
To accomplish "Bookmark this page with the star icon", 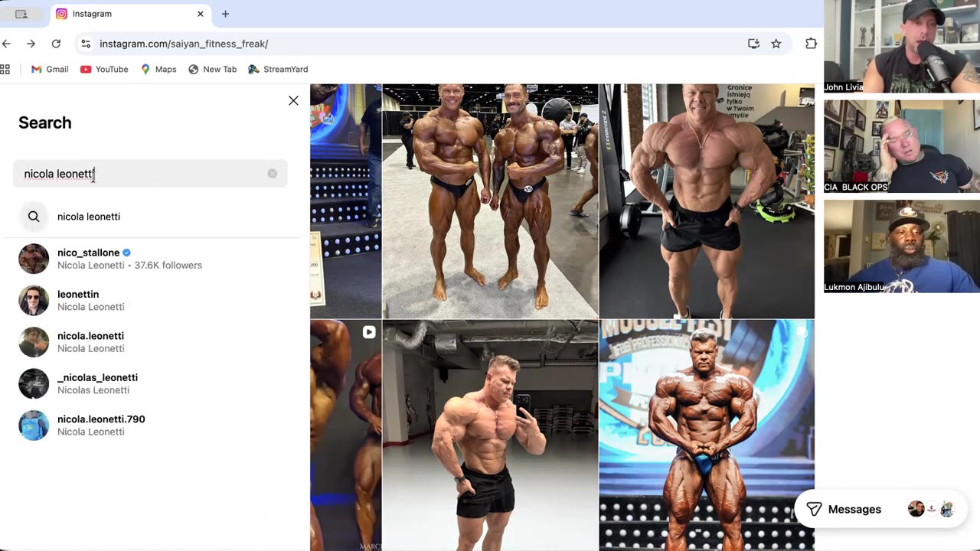I will (x=776, y=44).
